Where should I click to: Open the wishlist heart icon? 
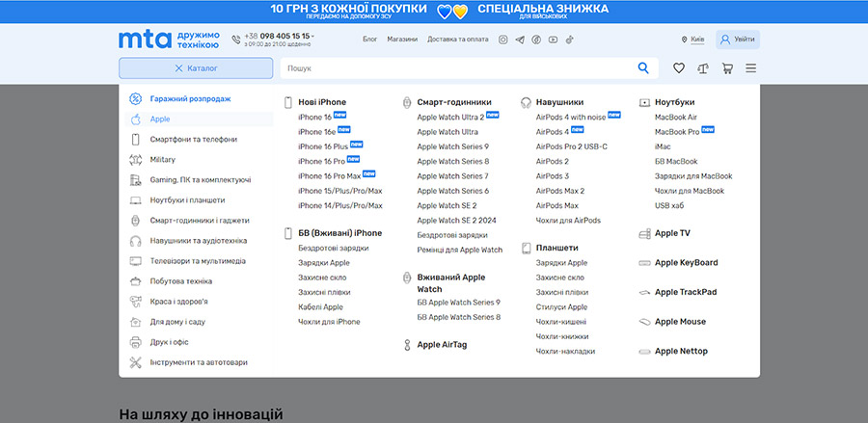click(x=679, y=68)
